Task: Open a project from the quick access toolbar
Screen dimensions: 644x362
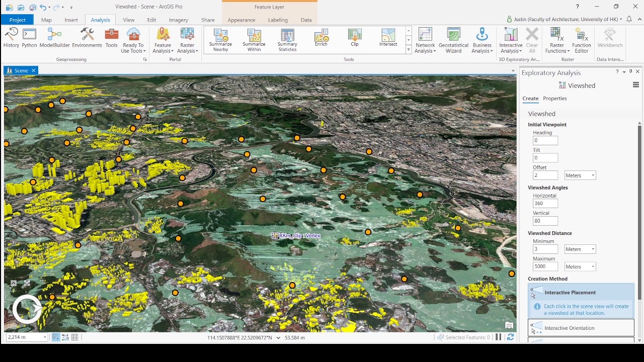Action: 21,7
